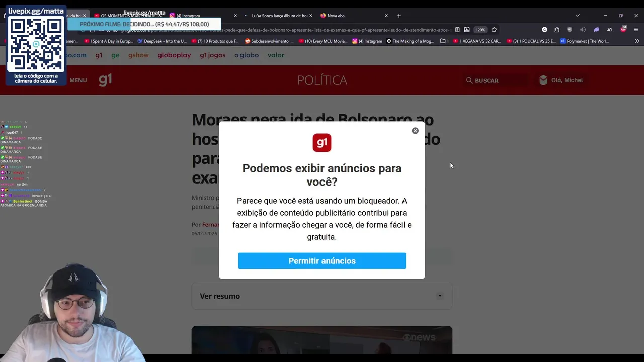
Task: Open the ge link in Globo top bar
Action: tap(115, 55)
